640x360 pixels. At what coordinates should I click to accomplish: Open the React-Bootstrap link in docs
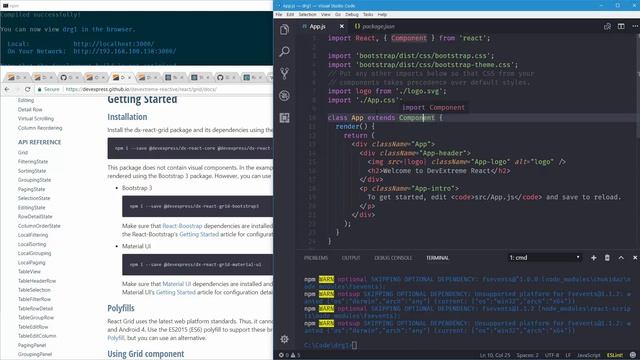182,226
